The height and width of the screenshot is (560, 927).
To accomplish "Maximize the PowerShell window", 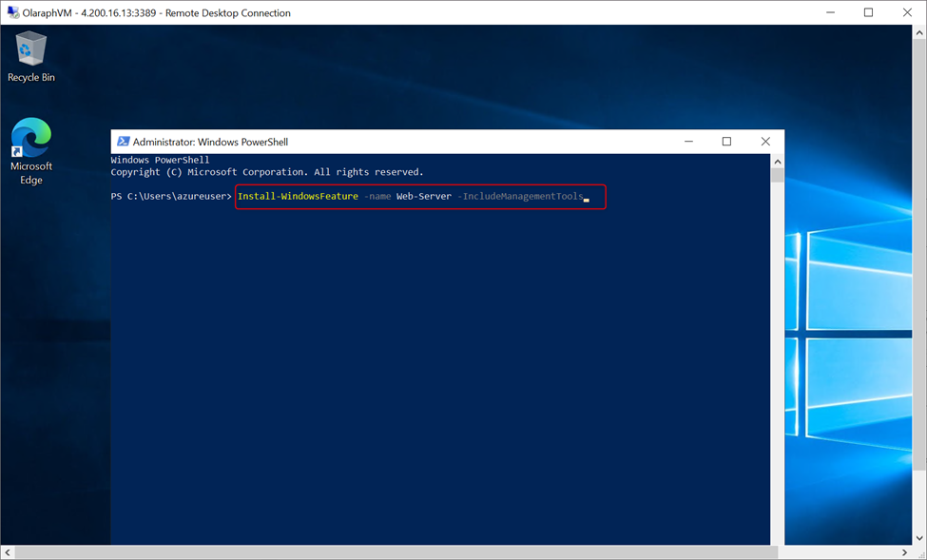I will pyautogui.click(x=725, y=141).
